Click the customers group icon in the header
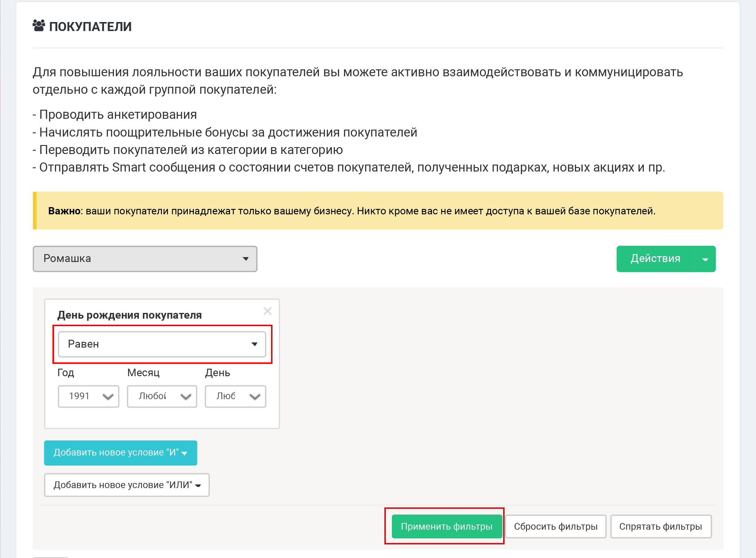The height and width of the screenshot is (558, 756). [39, 26]
